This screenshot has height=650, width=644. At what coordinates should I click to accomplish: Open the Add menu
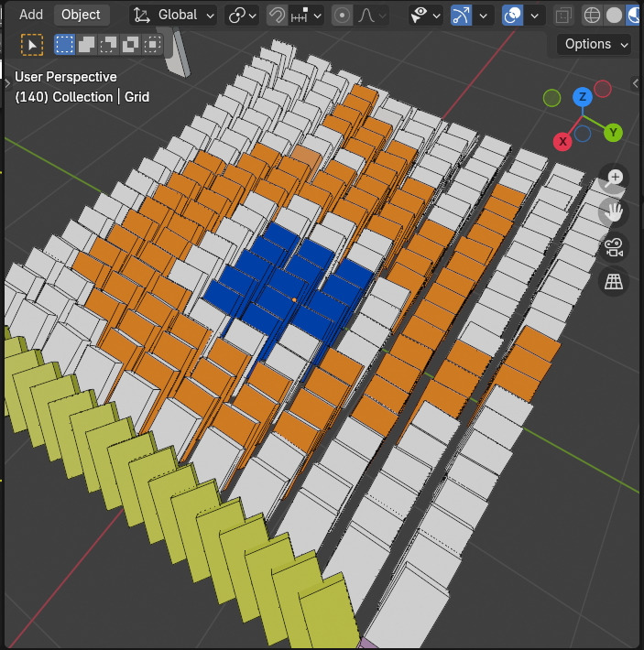(30, 15)
